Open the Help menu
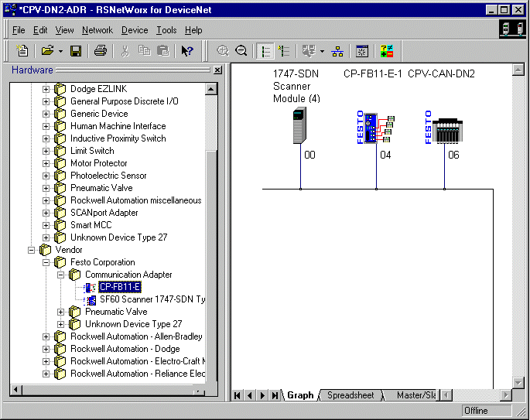This screenshot has height=420, width=530. point(193,30)
